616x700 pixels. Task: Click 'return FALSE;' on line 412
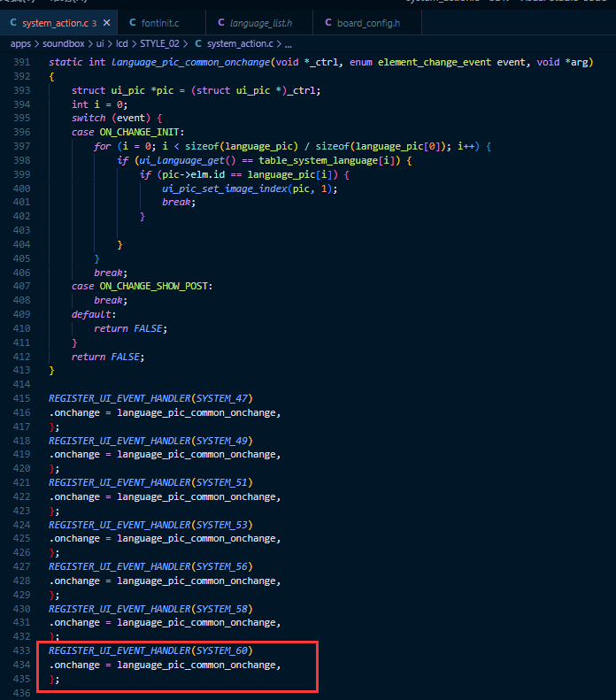108,357
